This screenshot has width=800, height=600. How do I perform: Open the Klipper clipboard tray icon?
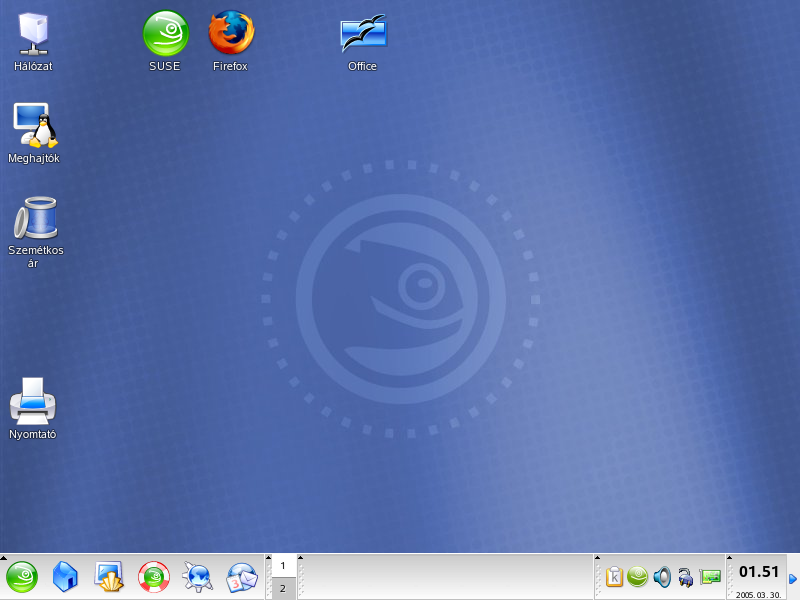614,577
